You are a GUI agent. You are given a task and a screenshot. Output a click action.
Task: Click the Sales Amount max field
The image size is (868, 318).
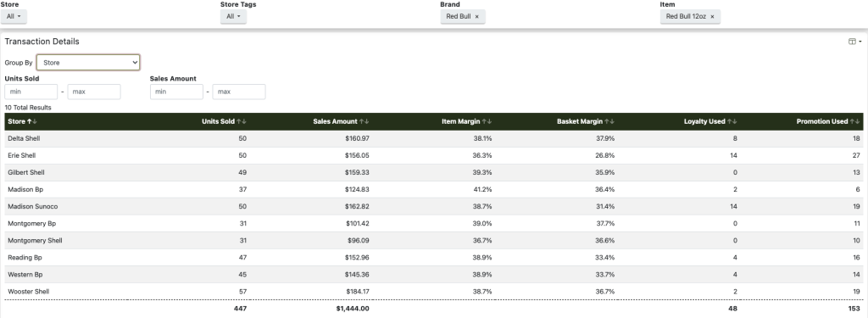239,92
